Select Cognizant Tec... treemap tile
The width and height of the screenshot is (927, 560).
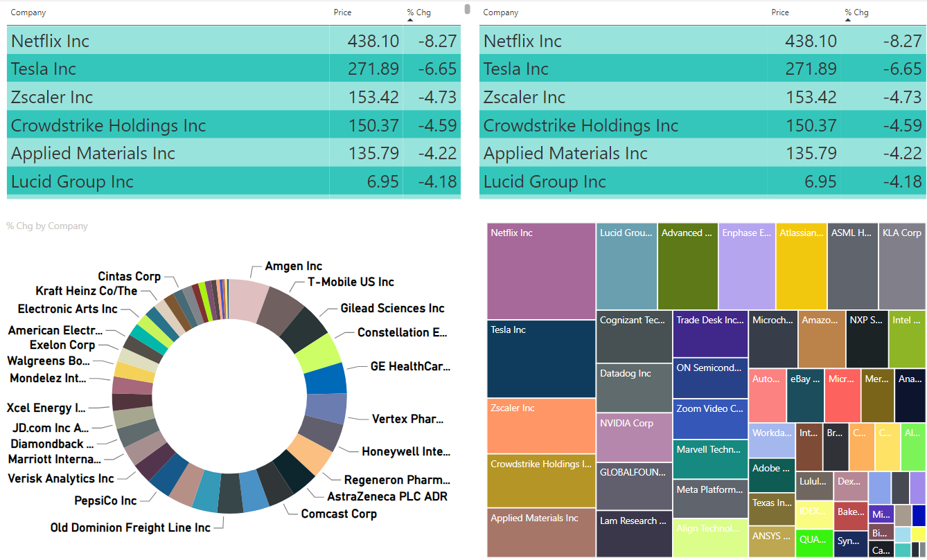[634, 337]
